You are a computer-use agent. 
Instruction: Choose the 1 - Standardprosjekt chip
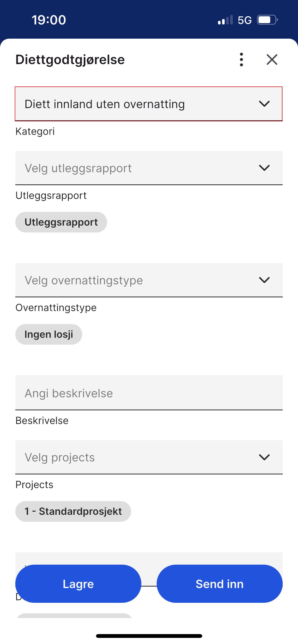(73, 511)
